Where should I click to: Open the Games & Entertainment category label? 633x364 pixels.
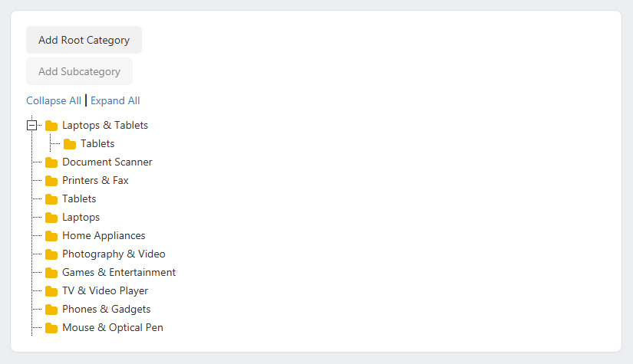(x=118, y=272)
